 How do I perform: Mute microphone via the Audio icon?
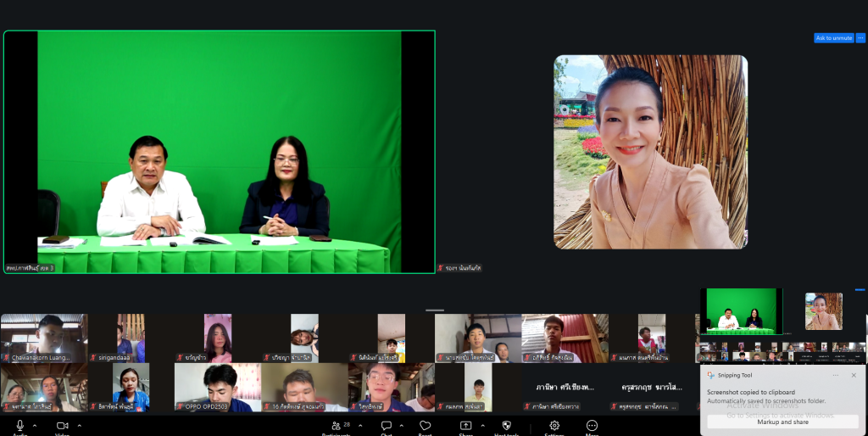coord(20,426)
